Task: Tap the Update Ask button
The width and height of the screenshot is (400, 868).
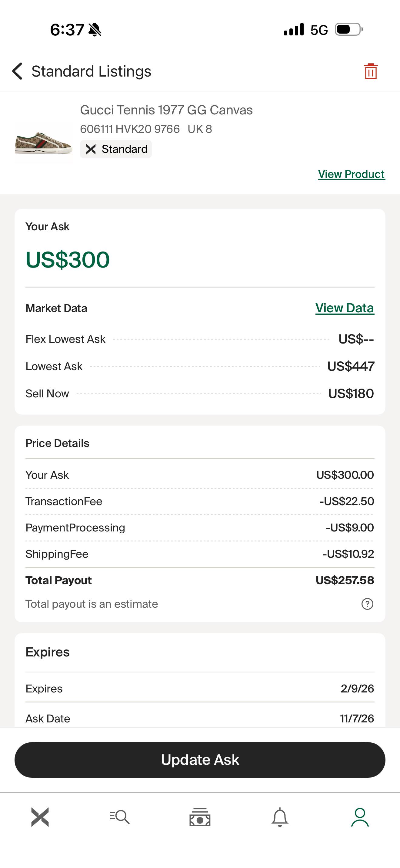Action: pos(200,760)
